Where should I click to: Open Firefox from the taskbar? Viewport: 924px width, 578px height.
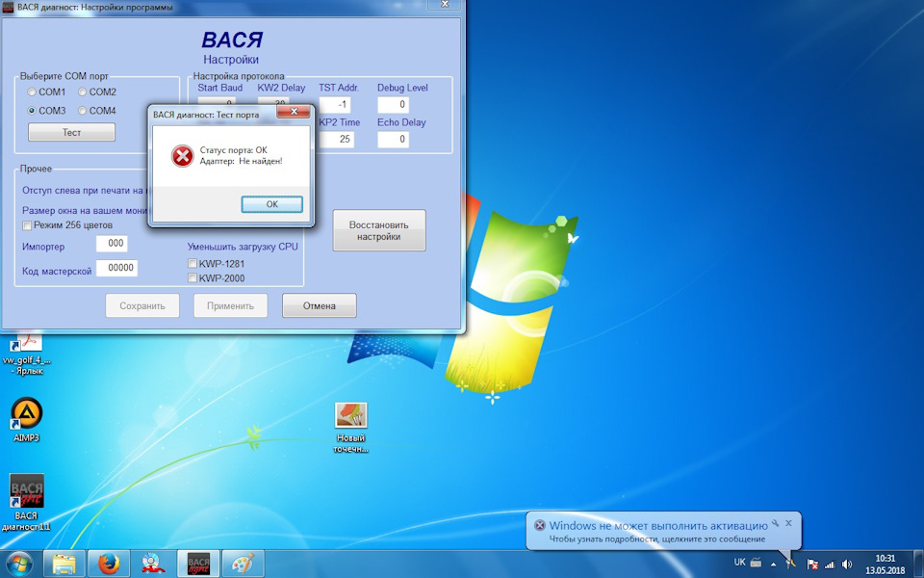(x=109, y=565)
